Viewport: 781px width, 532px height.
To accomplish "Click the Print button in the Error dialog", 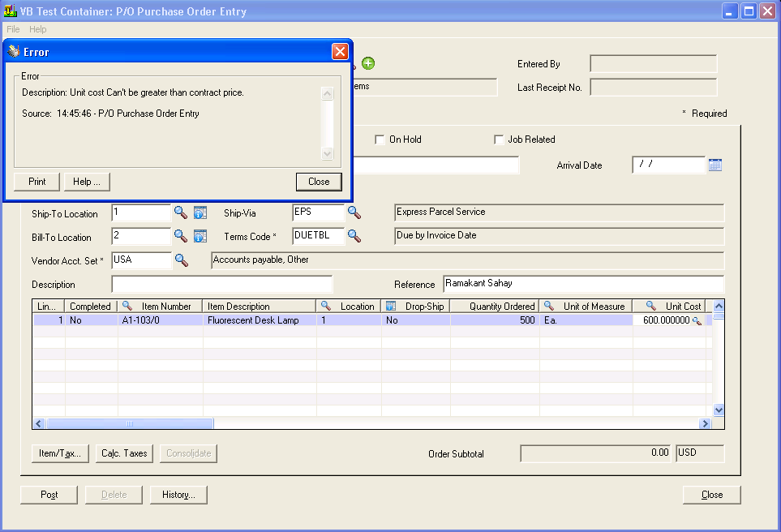I will pyautogui.click(x=36, y=182).
